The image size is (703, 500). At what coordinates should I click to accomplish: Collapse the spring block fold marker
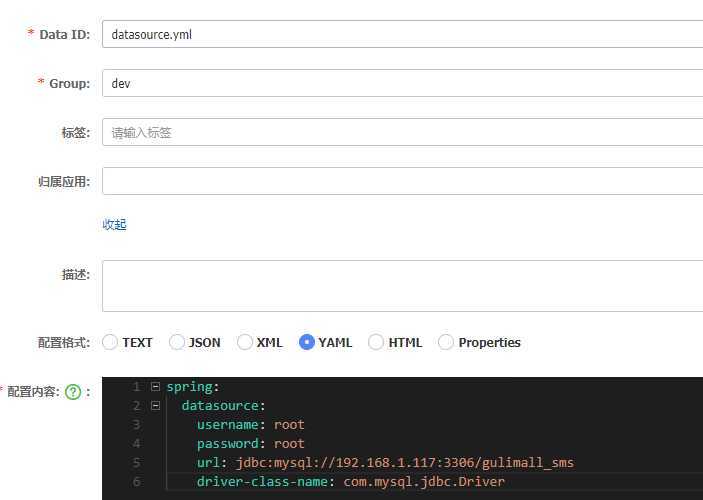click(x=155, y=386)
